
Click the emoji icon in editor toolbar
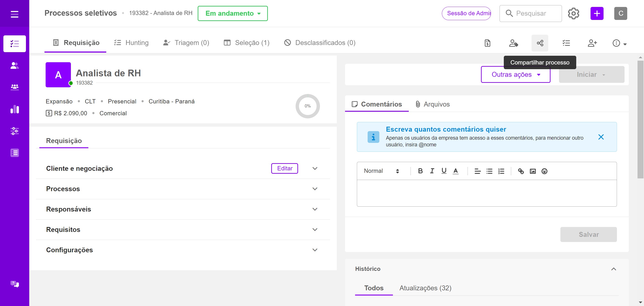544,171
